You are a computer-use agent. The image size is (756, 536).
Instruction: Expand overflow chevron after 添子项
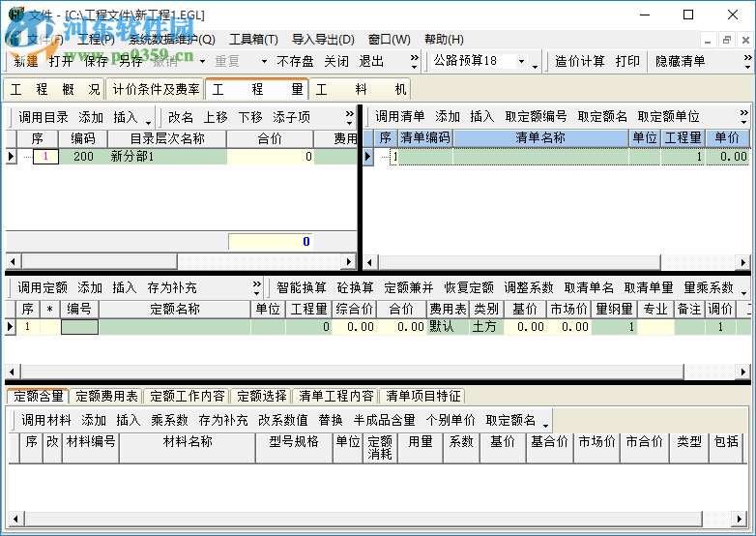click(350, 117)
